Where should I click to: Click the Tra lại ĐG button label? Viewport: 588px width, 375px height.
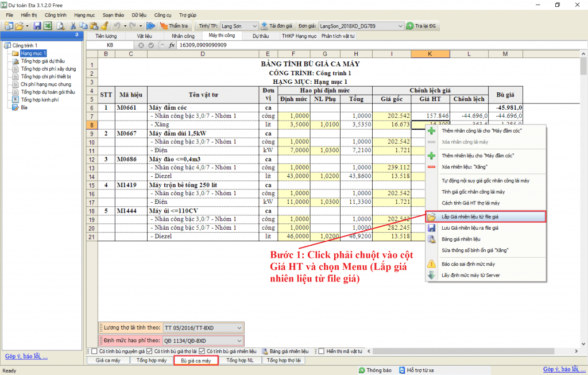pos(425,26)
